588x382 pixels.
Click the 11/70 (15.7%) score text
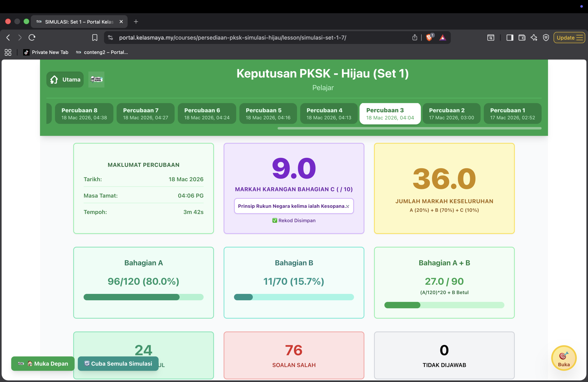coord(294,281)
